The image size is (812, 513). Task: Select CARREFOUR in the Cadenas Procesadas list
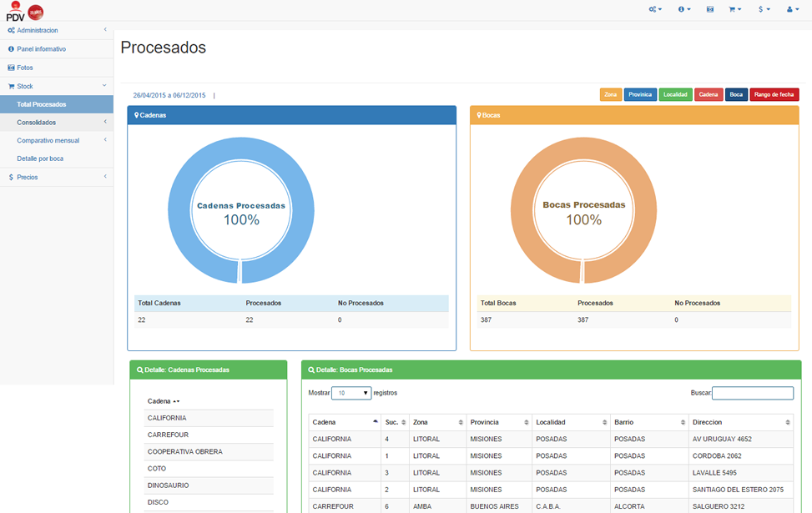click(x=209, y=435)
